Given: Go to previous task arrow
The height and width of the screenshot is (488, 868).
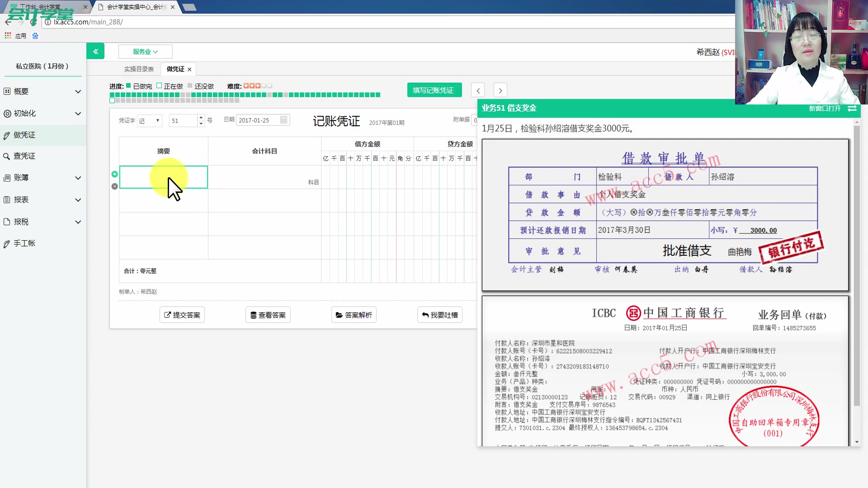Looking at the screenshot, I should click(478, 90).
